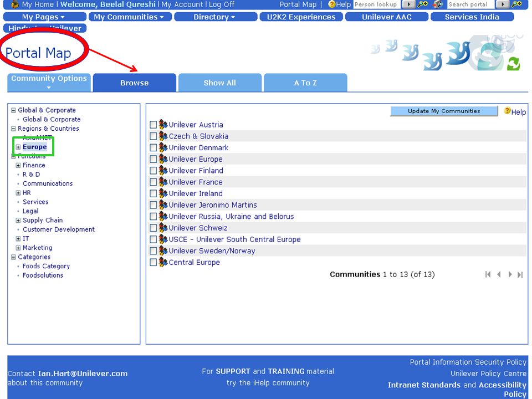The width and height of the screenshot is (532, 399).
Task: Tick the Unilever Ireland checkbox
Action: pos(153,193)
